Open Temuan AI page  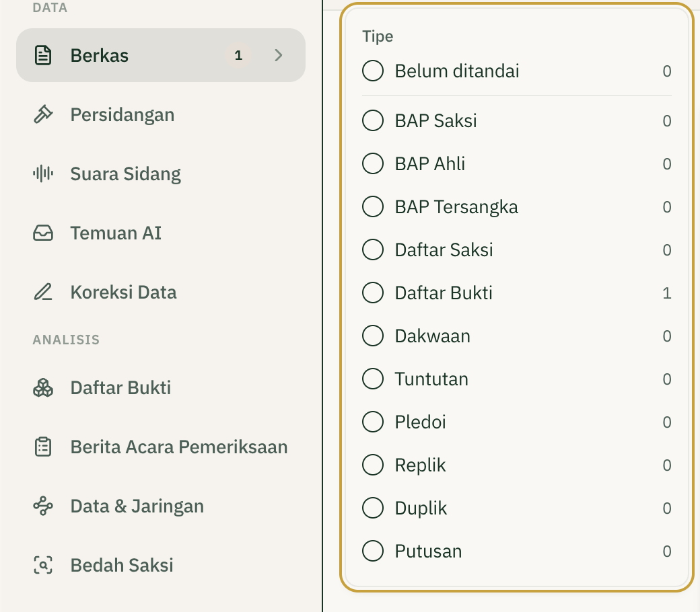coord(161,233)
